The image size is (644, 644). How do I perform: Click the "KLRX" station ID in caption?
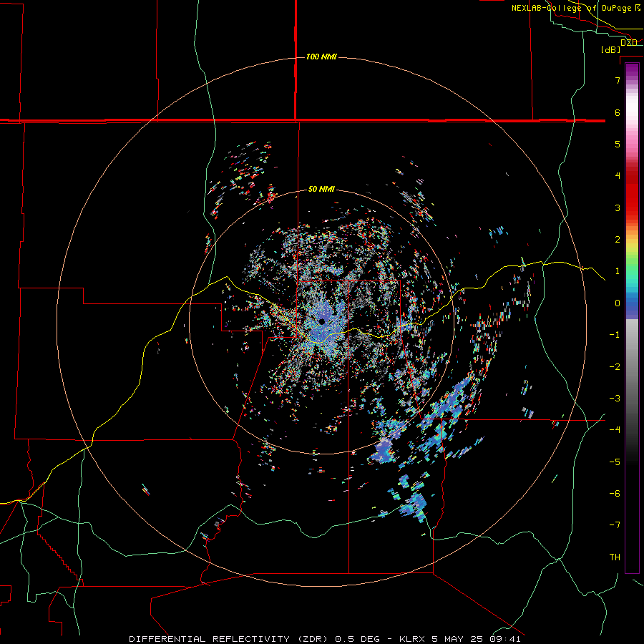412,639
